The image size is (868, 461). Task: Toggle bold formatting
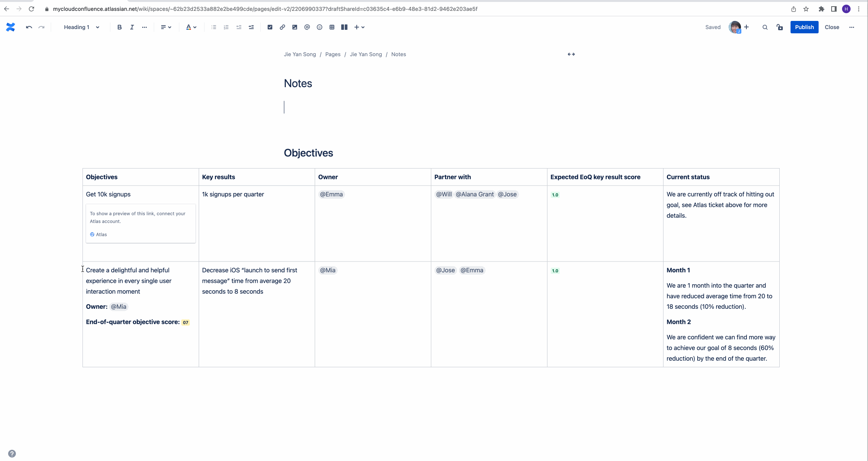point(119,27)
